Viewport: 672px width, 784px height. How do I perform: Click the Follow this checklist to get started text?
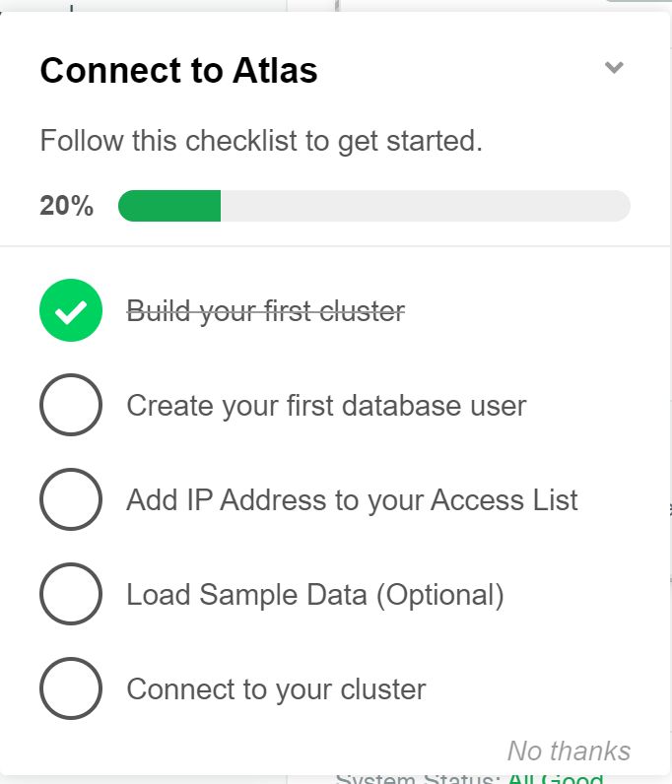coord(261,142)
